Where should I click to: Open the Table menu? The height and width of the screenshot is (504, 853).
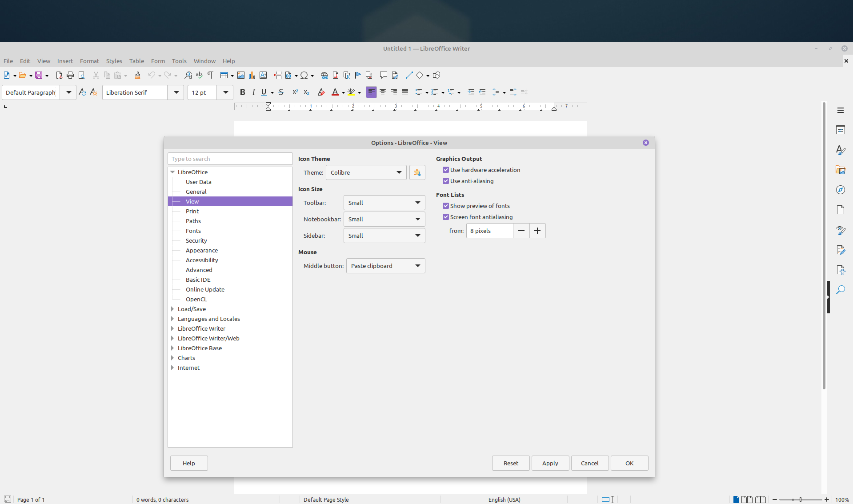(x=136, y=61)
